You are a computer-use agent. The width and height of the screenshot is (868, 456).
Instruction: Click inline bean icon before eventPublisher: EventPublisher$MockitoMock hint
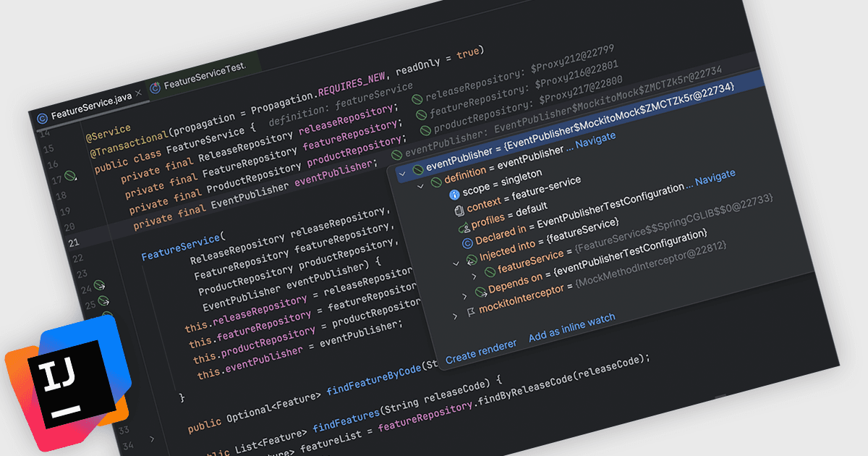(396, 153)
